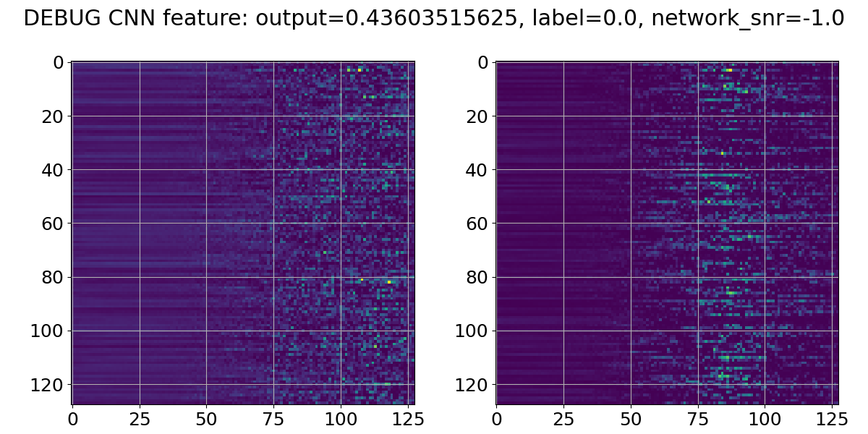Select x-axis tick label 25 of left heatmap
Image resolution: width=868 pixels, height=434 pixels.
[x=140, y=418]
